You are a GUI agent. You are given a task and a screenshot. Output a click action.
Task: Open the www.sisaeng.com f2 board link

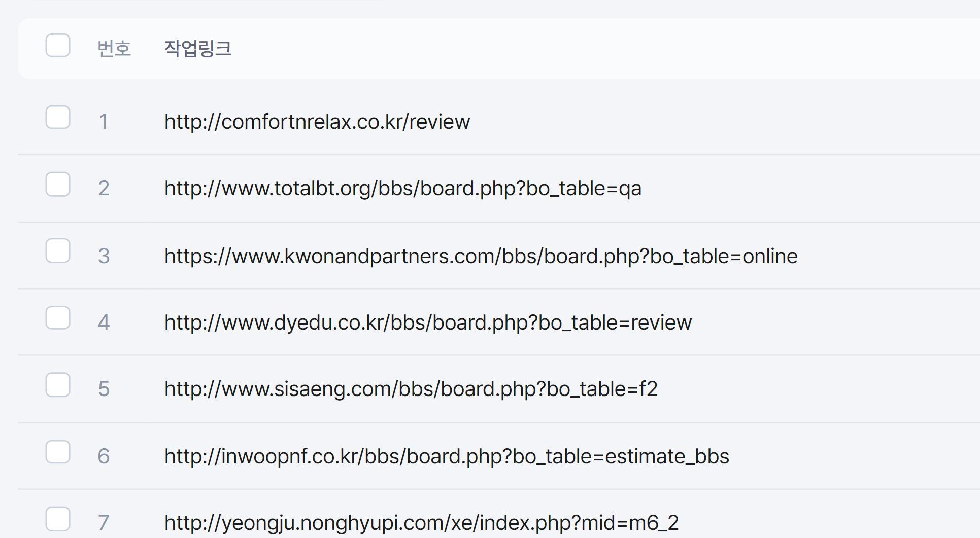point(411,389)
